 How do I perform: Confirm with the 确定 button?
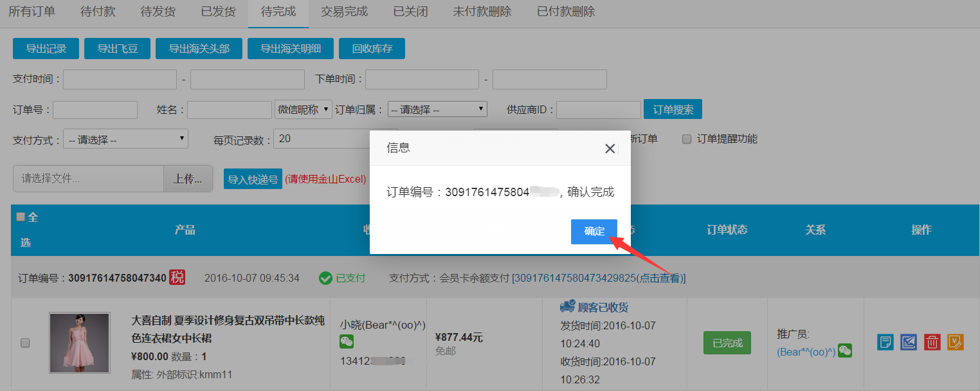point(594,232)
